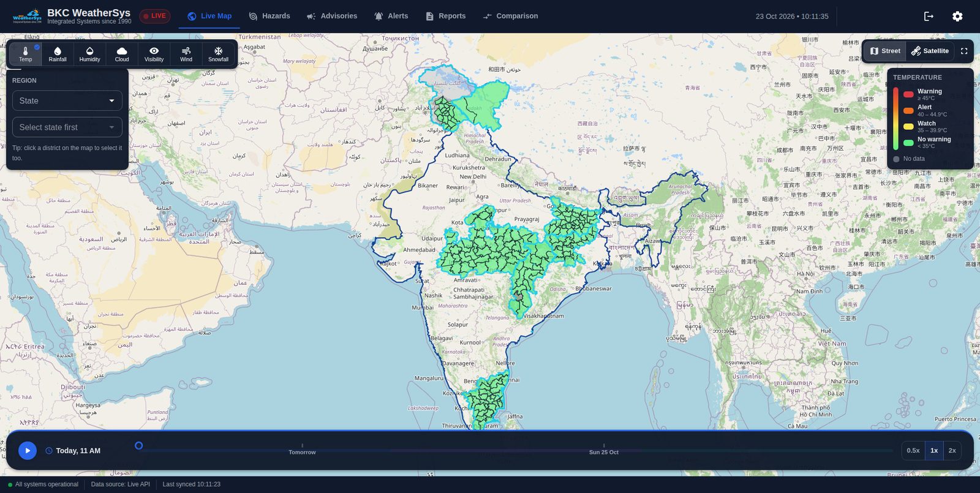Open the State dropdown
980x493 pixels.
(x=67, y=100)
